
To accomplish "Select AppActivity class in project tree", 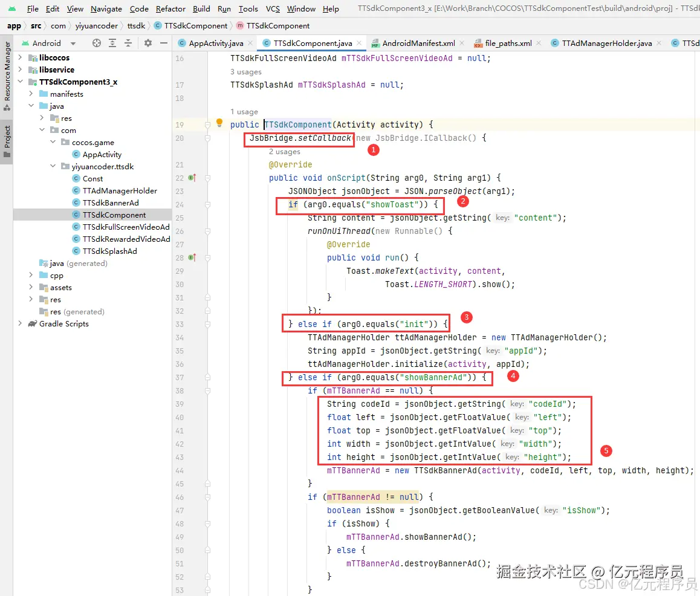I will tap(102, 155).
